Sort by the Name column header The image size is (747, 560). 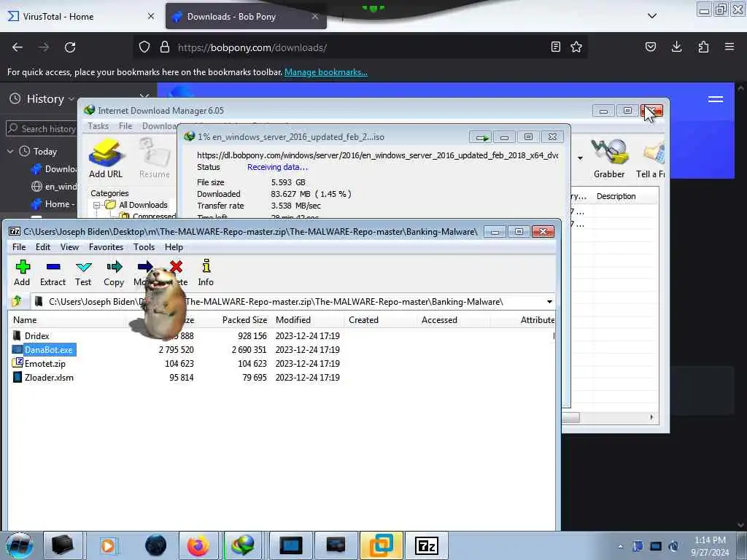(x=25, y=320)
